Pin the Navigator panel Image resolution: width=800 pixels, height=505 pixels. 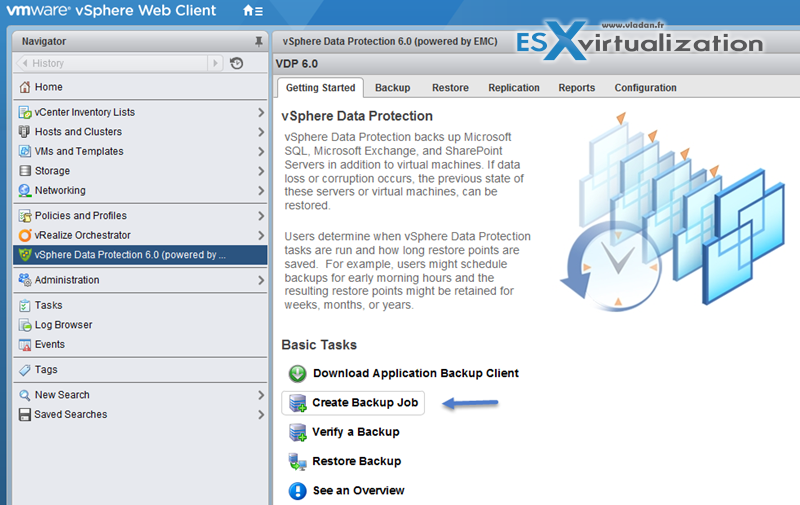coord(259,41)
